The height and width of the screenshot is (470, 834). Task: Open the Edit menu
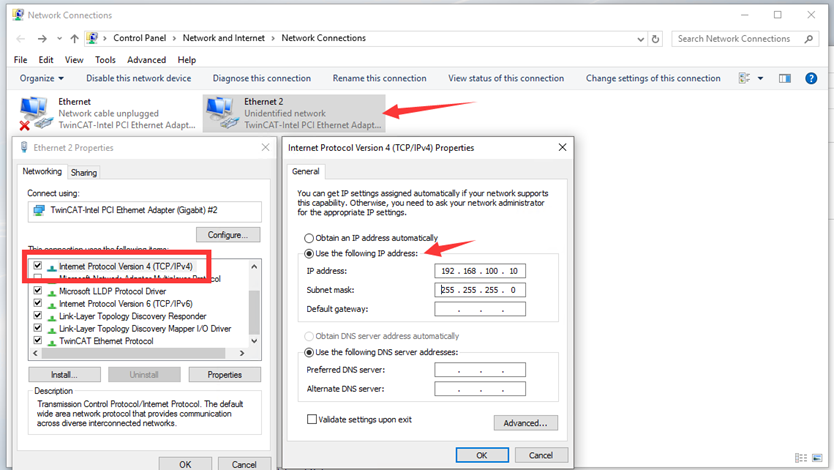click(x=46, y=60)
